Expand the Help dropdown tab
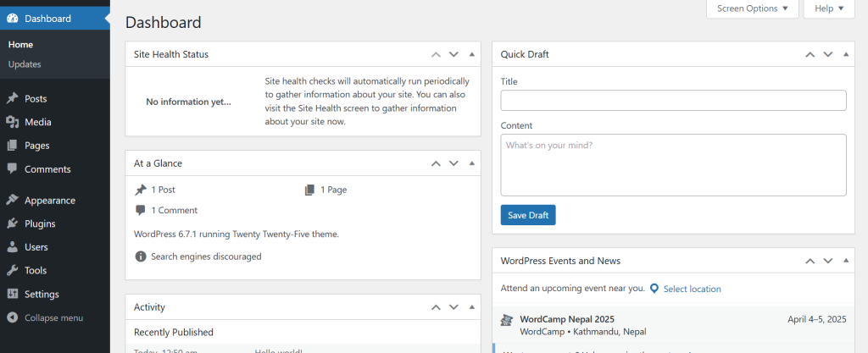Screen dimensions: 868x353 tap(828, 8)
